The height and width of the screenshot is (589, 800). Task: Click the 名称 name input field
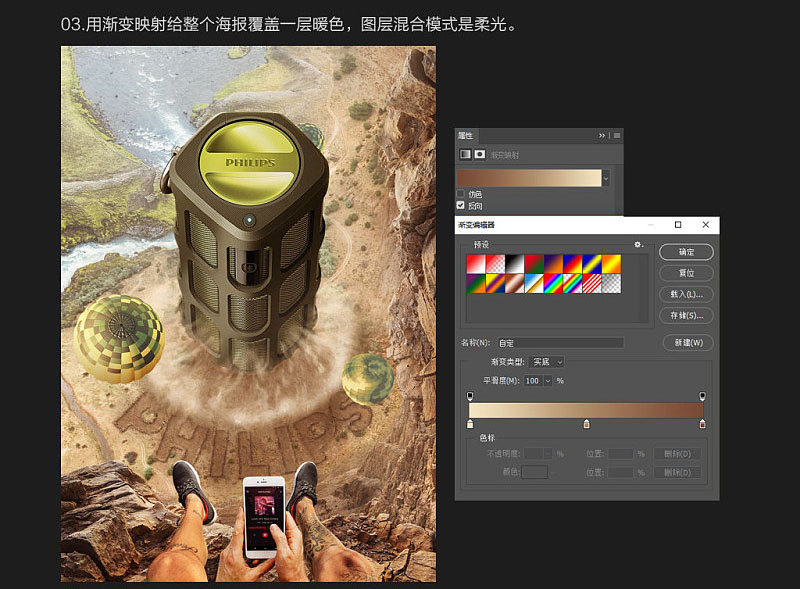click(x=561, y=342)
